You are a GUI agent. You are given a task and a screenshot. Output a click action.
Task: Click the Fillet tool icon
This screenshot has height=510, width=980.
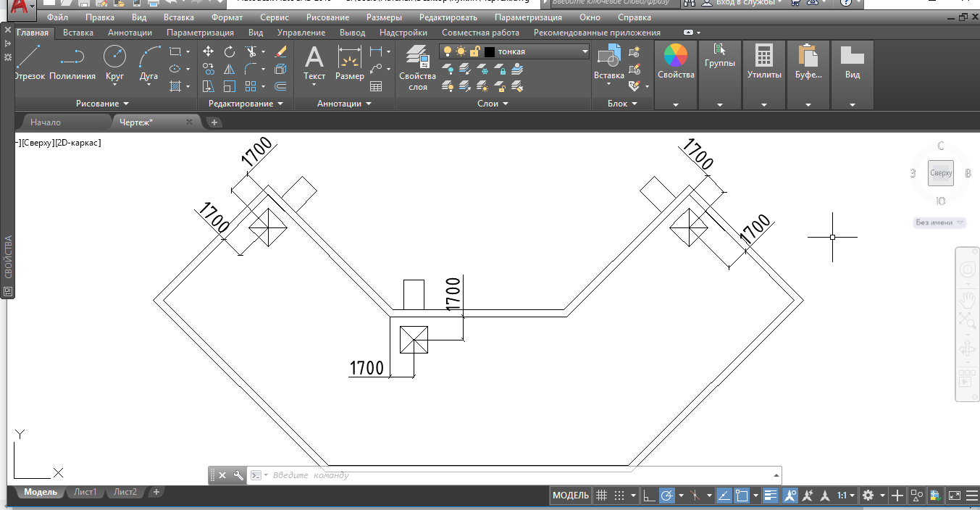[251, 69]
